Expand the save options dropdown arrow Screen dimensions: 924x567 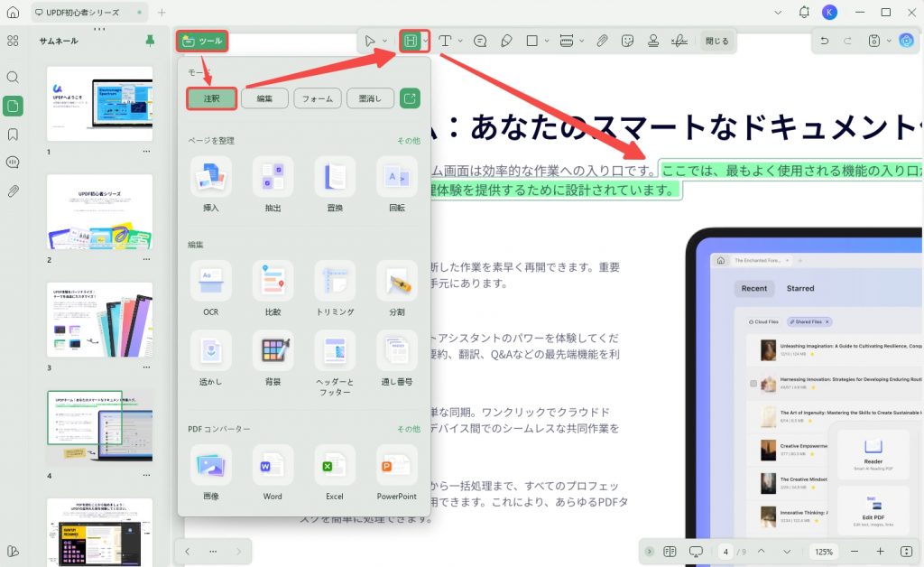pos(889,41)
